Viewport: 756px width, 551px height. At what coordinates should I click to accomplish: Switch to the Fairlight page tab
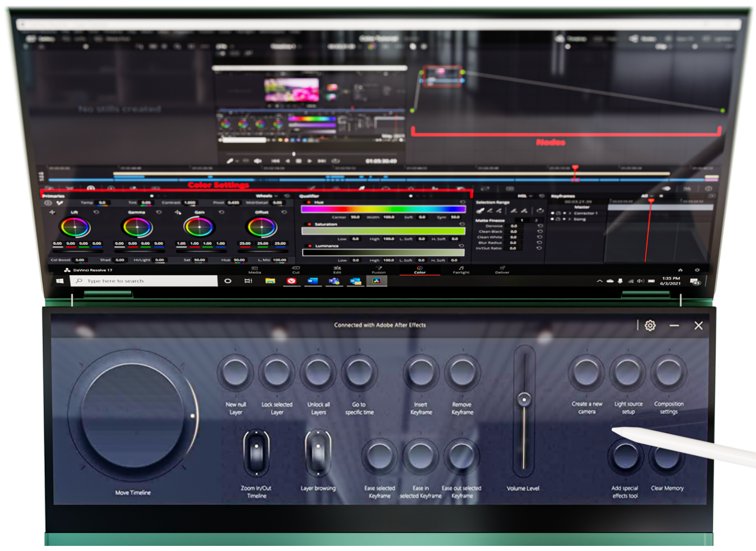[x=461, y=270]
